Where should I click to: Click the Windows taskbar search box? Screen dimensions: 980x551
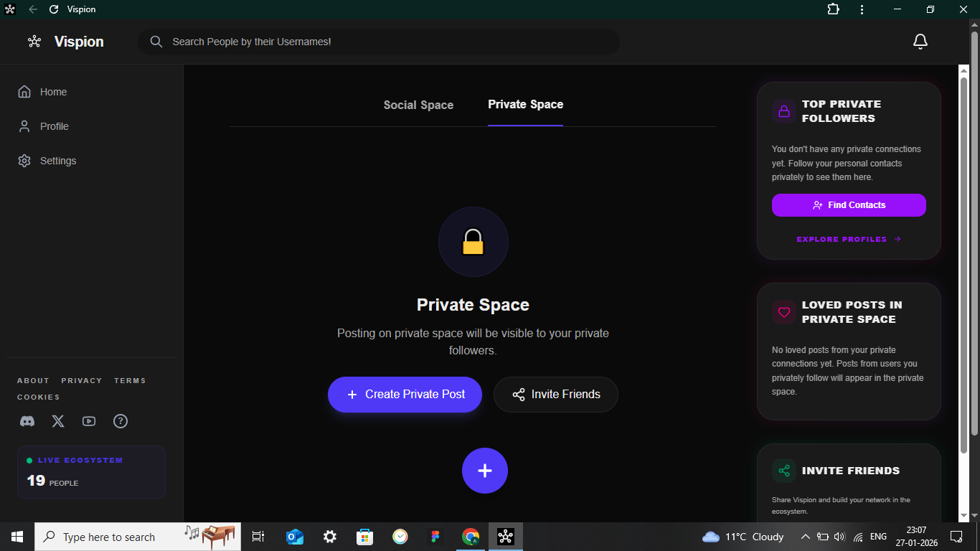138,537
